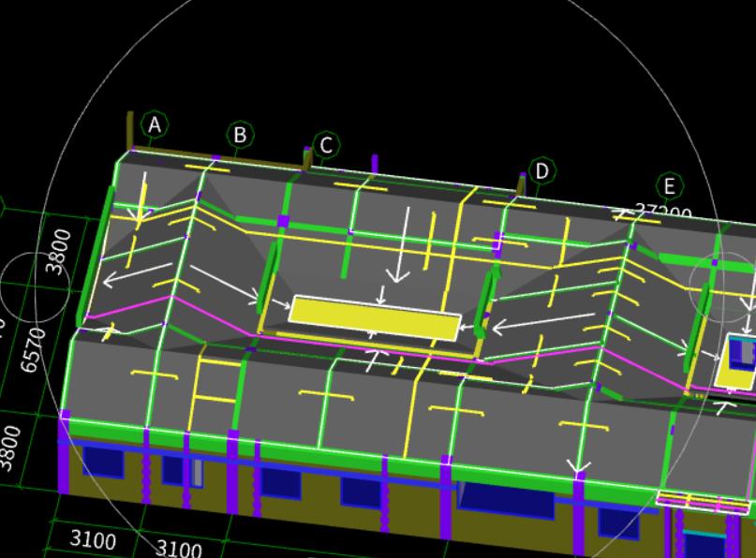Select grid axis bubble B
Image resolution: width=756 pixels, height=558 pixels.
point(240,135)
